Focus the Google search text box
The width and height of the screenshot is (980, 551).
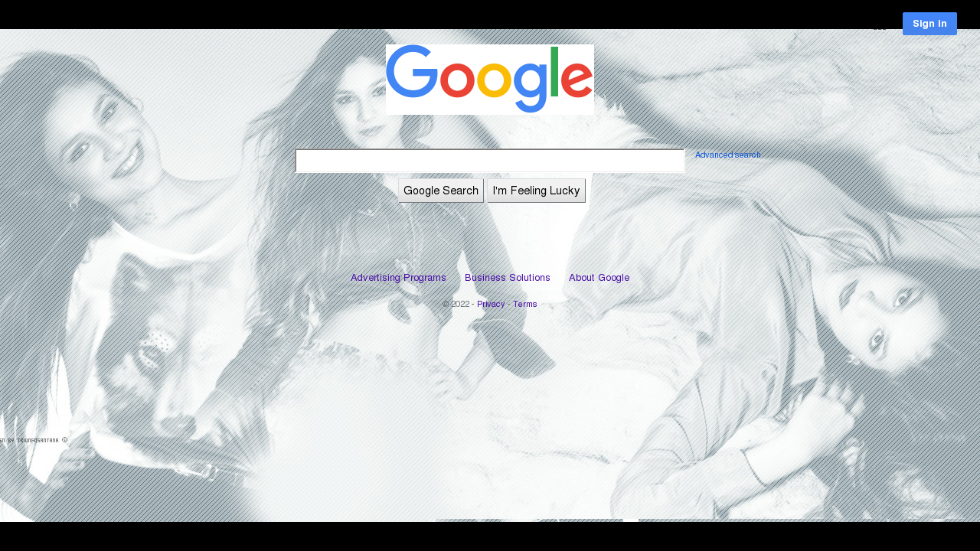[x=490, y=161]
